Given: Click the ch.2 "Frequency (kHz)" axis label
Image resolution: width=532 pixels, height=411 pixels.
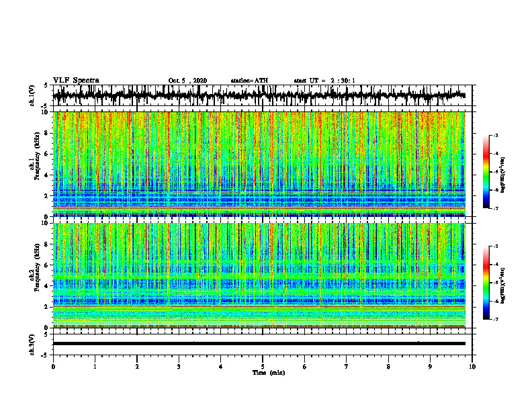Looking at the screenshot, I should [x=37, y=267].
